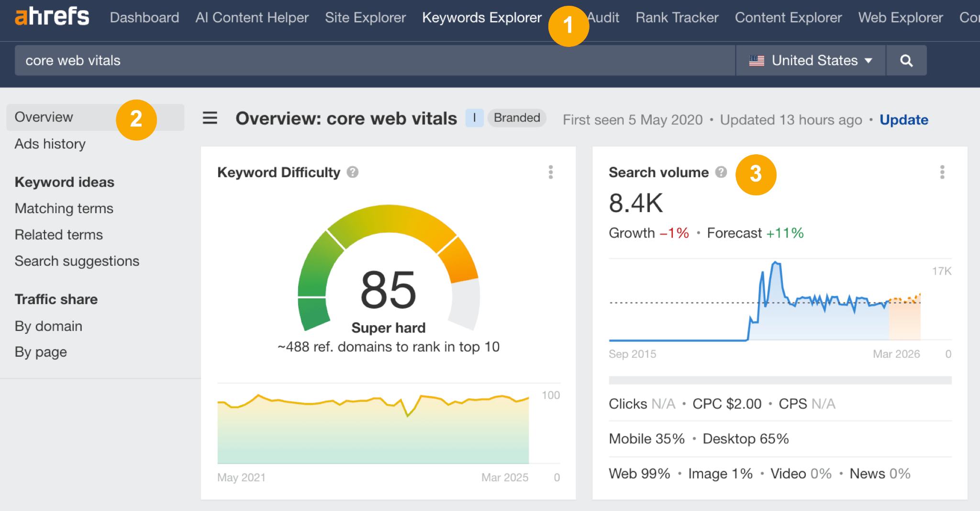Open Search volume card three-dot menu
Image resolution: width=980 pixels, height=511 pixels.
pos(942,172)
